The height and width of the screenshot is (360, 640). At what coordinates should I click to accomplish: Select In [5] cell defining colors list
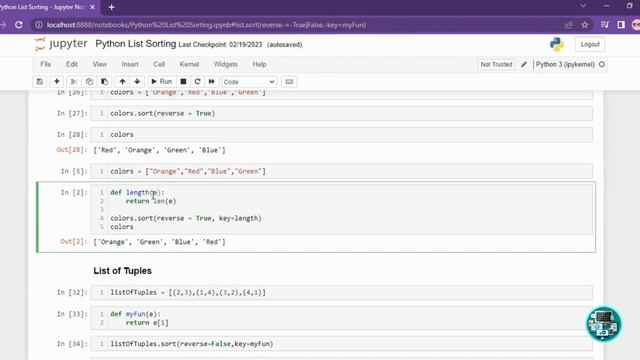[342, 171]
